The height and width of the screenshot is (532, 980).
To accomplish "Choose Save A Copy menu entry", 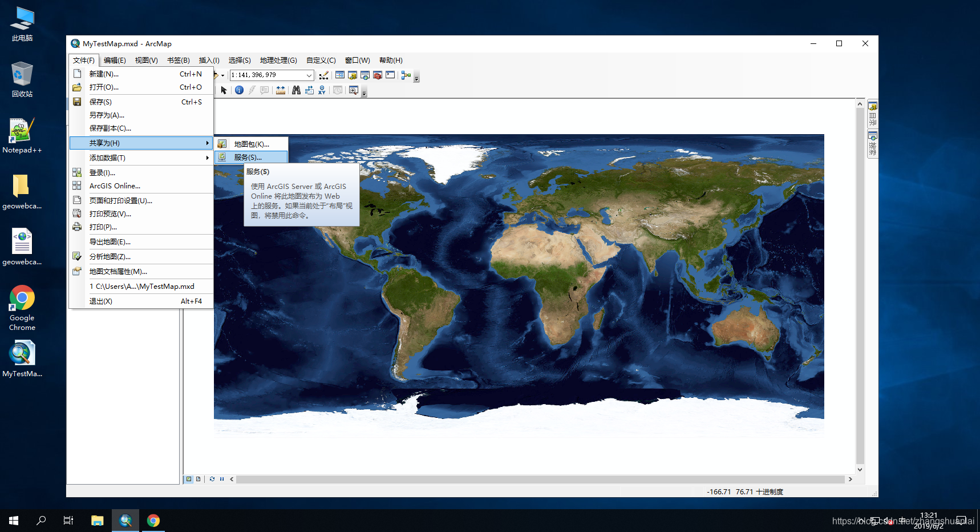I will (141, 128).
